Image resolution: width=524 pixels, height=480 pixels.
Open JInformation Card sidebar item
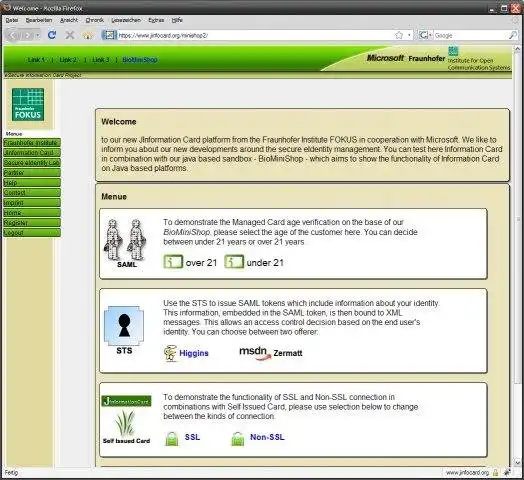[32, 153]
